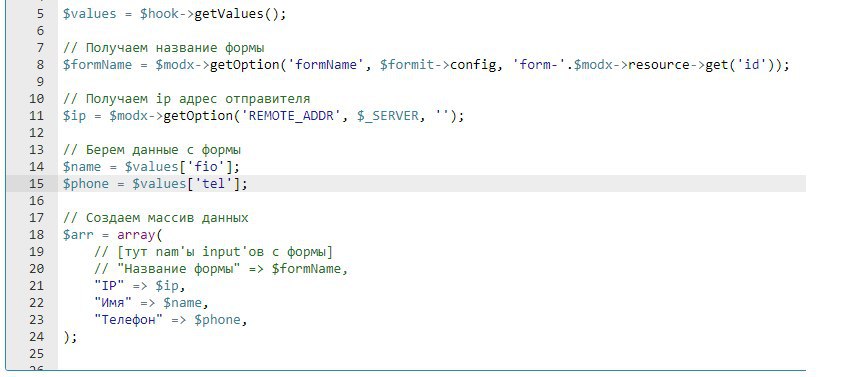Viewport: 856px width, 377px height.
Task: Click the comment about input names on line 19
Action: coord(213,252)
